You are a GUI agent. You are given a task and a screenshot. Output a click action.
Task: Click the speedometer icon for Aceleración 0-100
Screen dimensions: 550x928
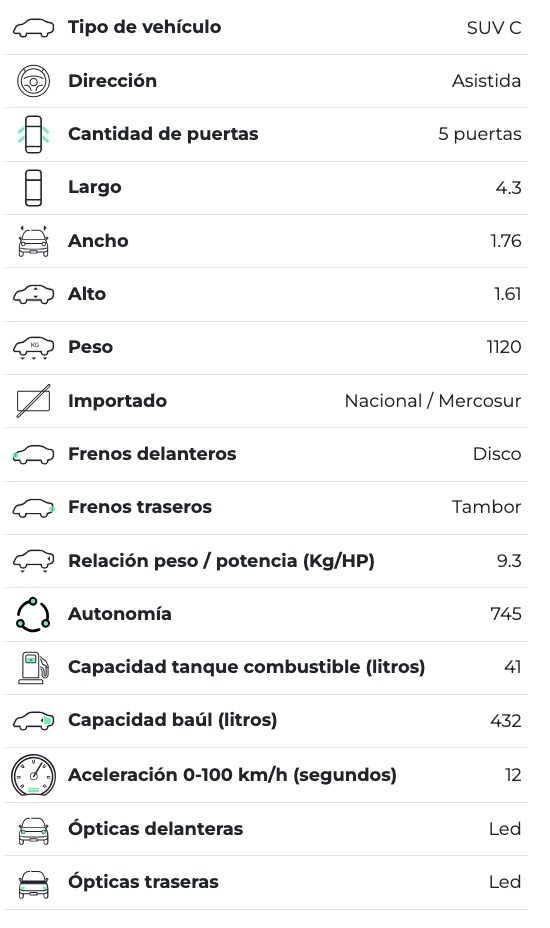pos(34,775)
